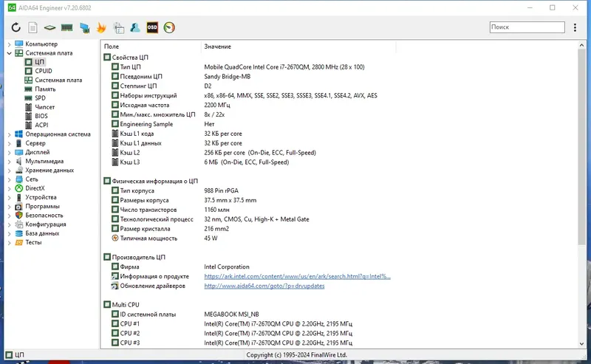Select the Степпинг ЦП row

[339, 86]
